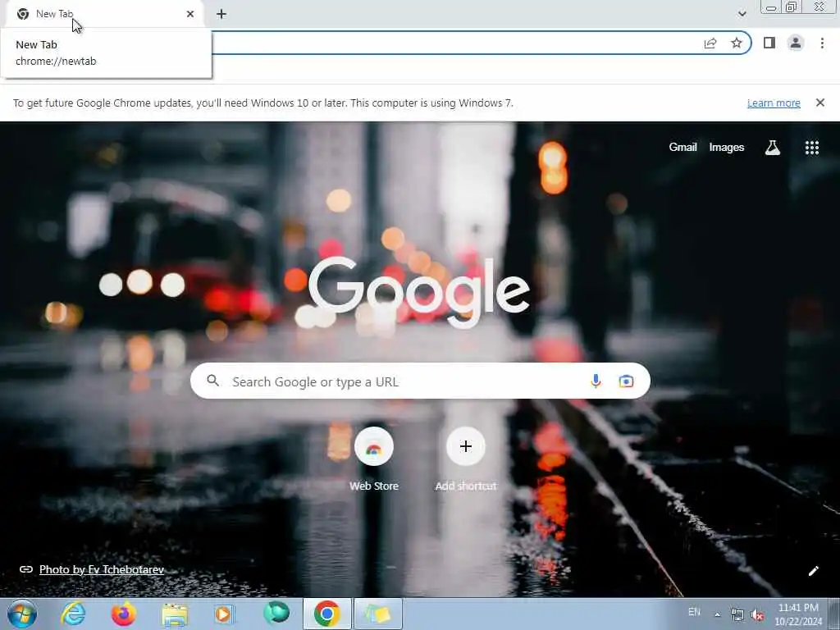This screenshot has height=630, width=840.
Task: Click the Learn more link
Action: (x=774, y=103)
